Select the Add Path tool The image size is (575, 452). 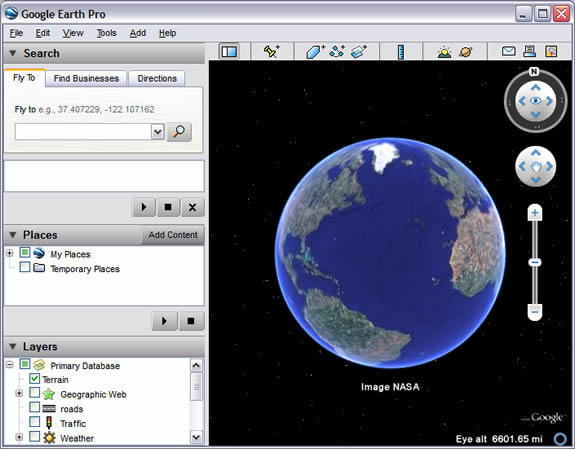point(337,51)
